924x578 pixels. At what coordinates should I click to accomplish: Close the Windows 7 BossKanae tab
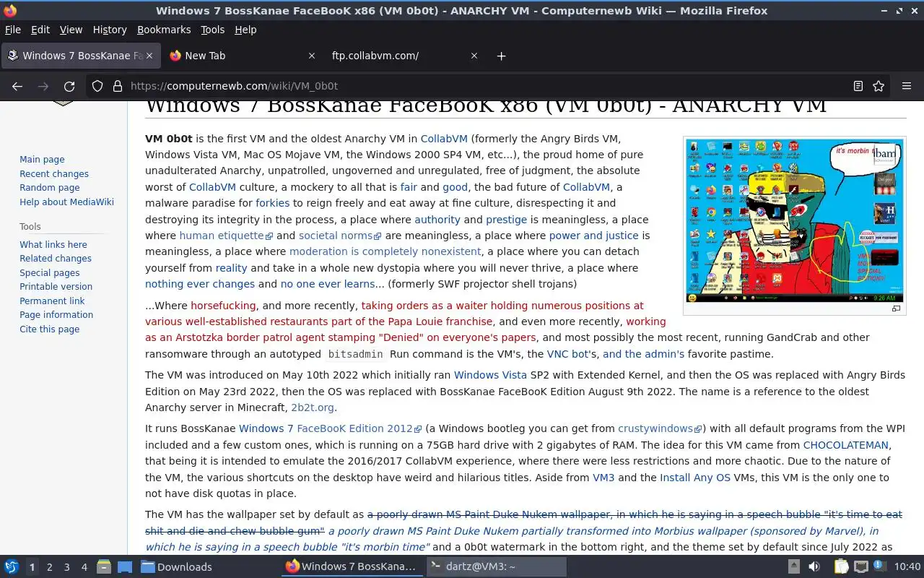pos(150,56)
